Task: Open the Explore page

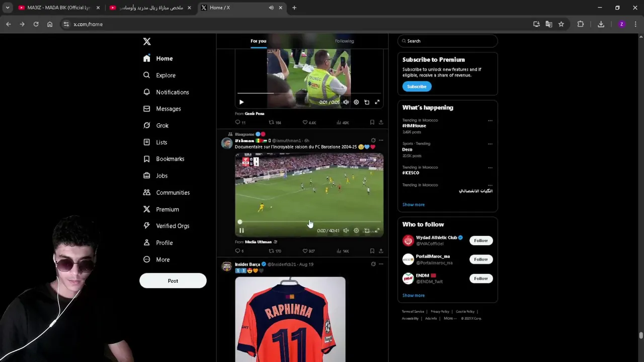Action: pyautogui.click(x=159, y=75)
